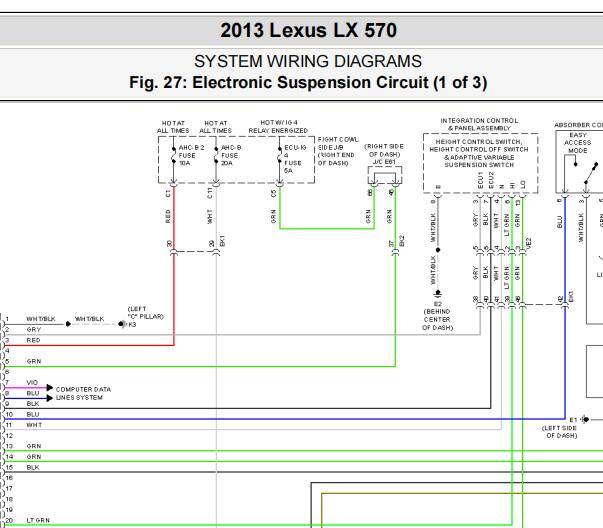
Task: Click pin 10 'BLU' wire label
Action: click(x=33, y=415)
